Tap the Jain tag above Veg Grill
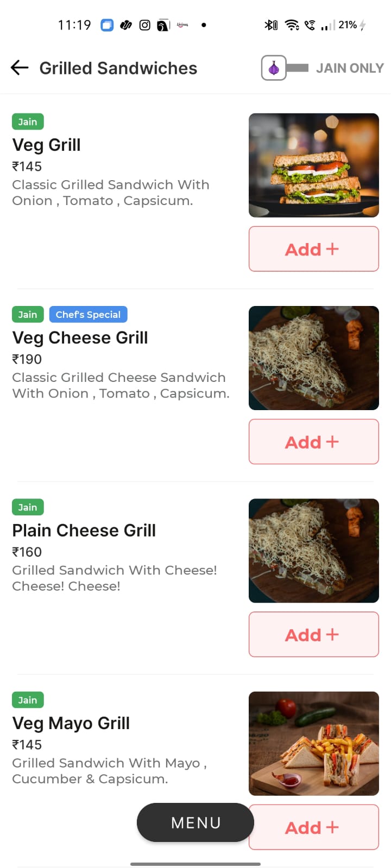391x868 pixels. tap(28, 122)
